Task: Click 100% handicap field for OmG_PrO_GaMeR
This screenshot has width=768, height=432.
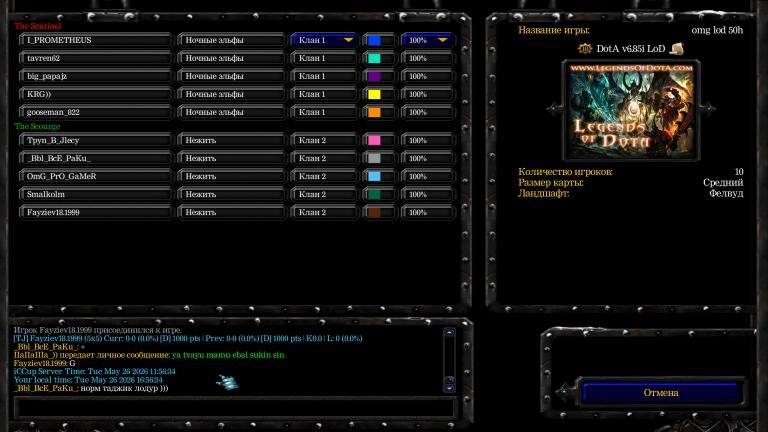Action: (x=427, y=176)
